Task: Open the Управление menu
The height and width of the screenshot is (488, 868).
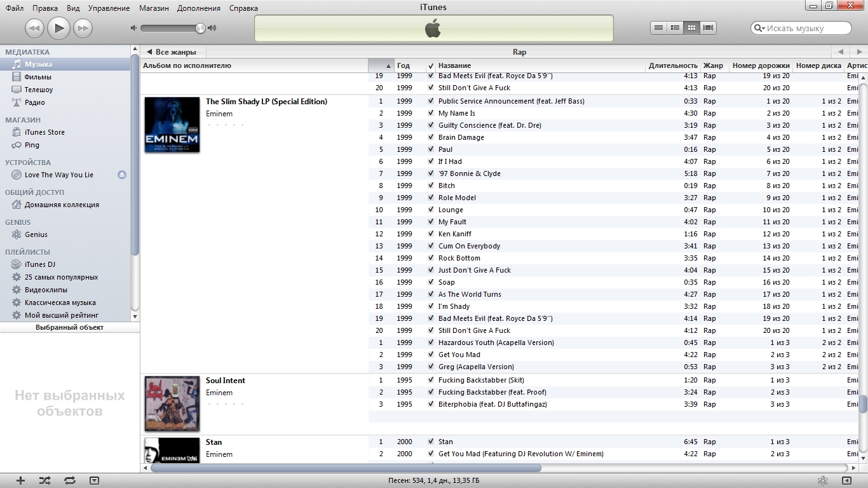Action: click(109, 8)
